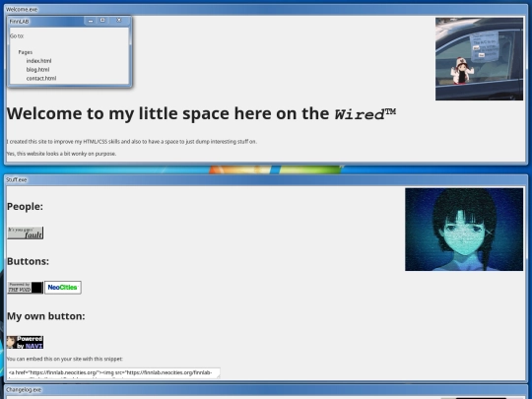The height and width of the screenshot is (399, 532).
Task: Click the "Welcome to my little space" heading
Action: [x=201, y=113]
